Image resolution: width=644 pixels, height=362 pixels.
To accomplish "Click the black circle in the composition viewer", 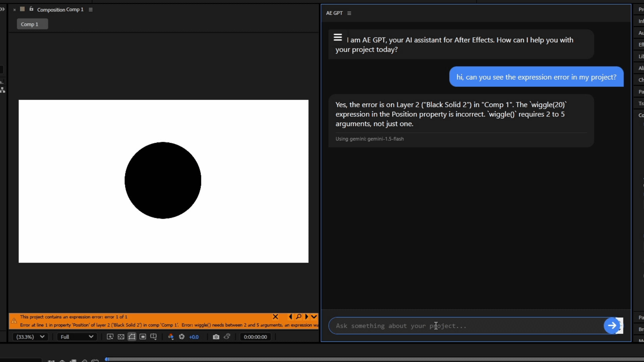I will [x=163, y=181].
